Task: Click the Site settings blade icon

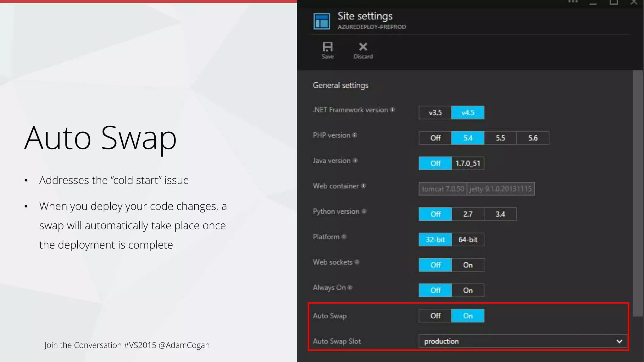Action: [x=322, y=21]
